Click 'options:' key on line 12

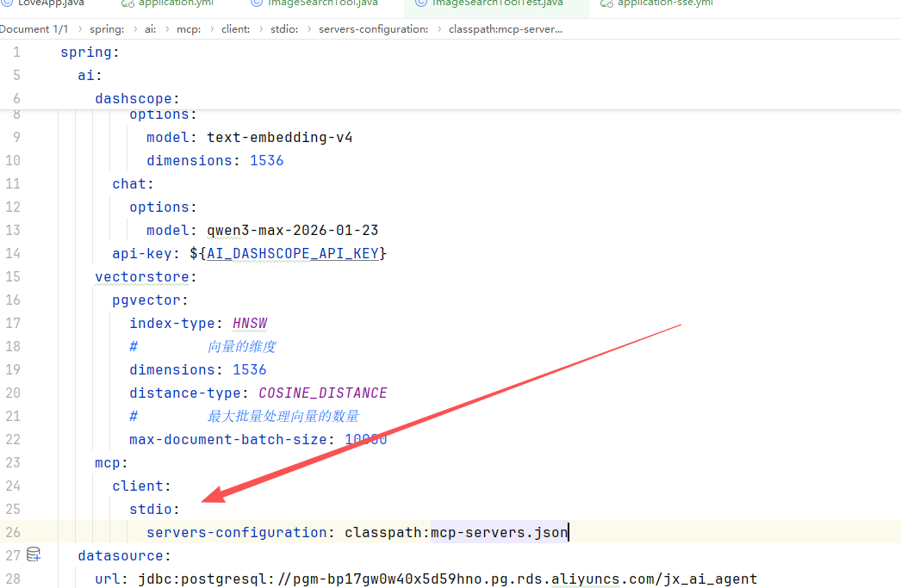coord(163,207)
